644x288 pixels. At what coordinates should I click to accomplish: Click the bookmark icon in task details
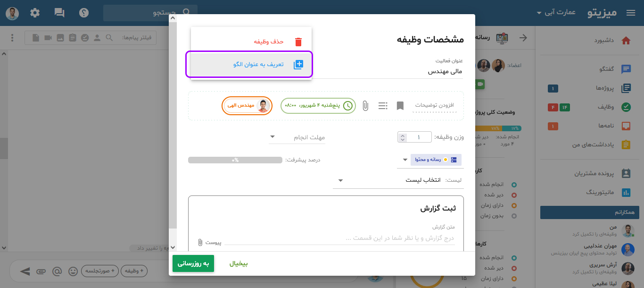pyautogui.click(x=400, y=106)
